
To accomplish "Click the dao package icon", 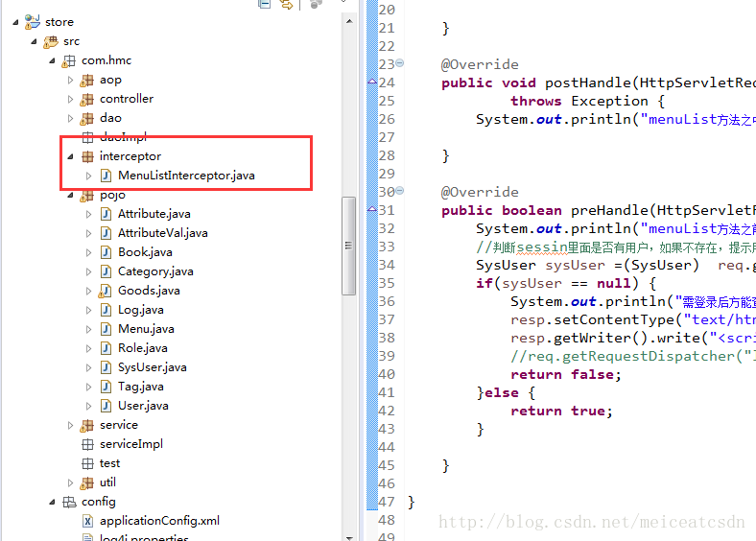I will point(86,118).
